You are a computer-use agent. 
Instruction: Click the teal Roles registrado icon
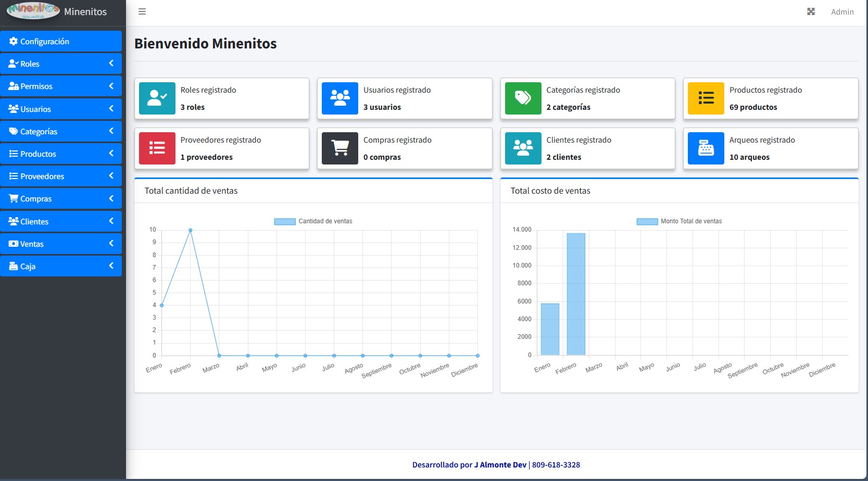157,98
